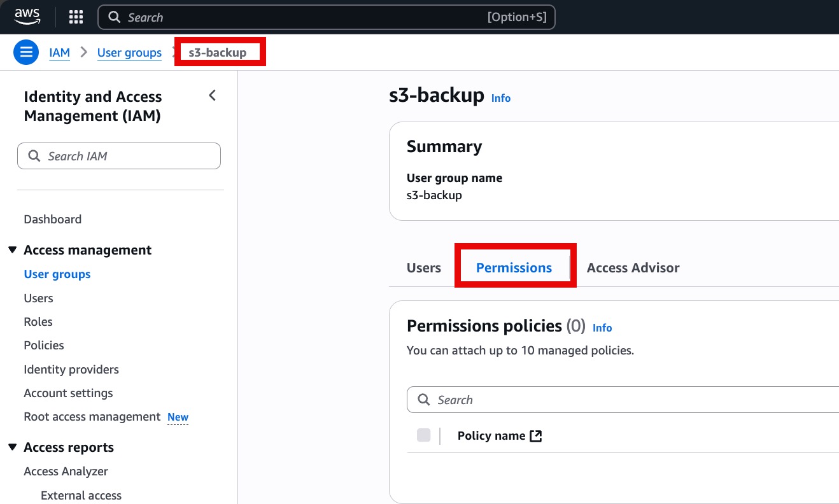Open Info link next to s3-backup heading
The image size is (839, 504).
pos(501,98)
